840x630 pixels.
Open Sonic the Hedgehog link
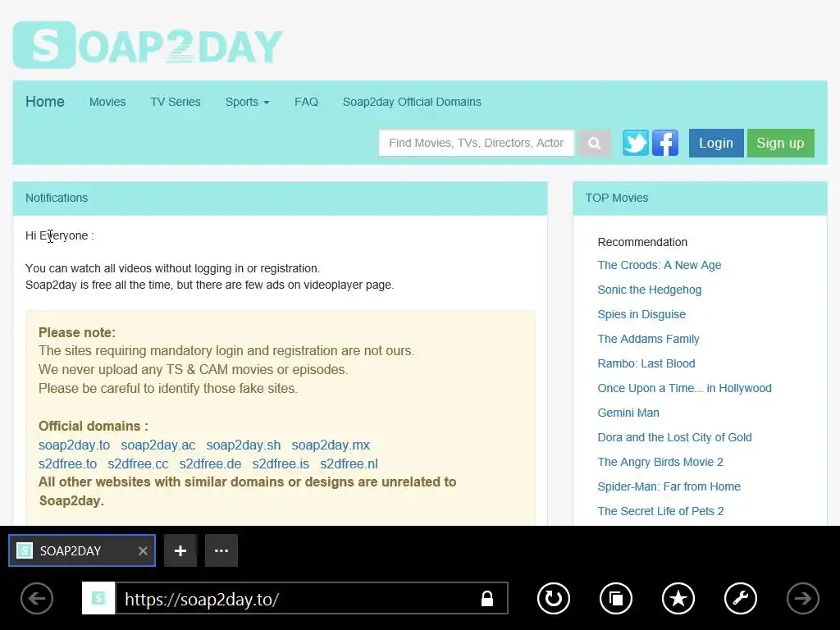[650, 290]
